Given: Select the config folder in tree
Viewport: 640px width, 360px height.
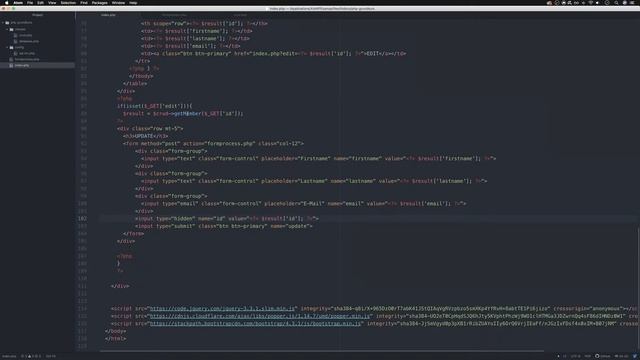Looking at the screenshot, I should pyautogui.click(x=20, y=47).
